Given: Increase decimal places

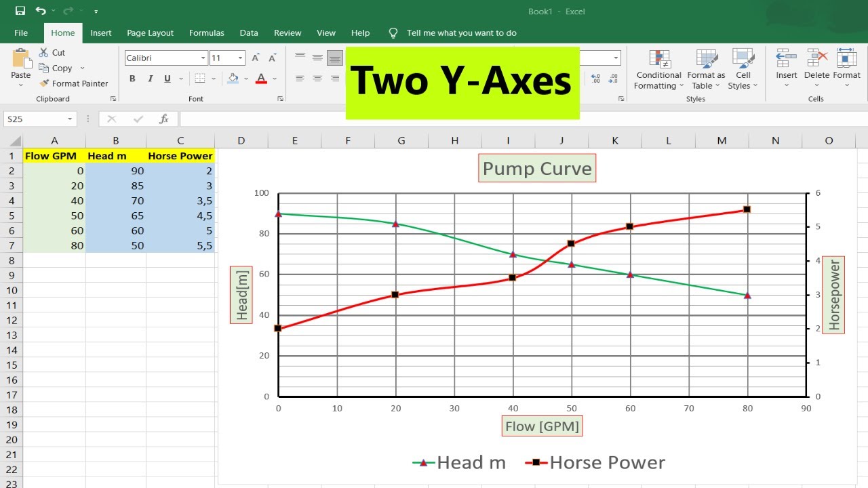Looking at the screenshot, I should pyautogui.click(x=595, y=79).
